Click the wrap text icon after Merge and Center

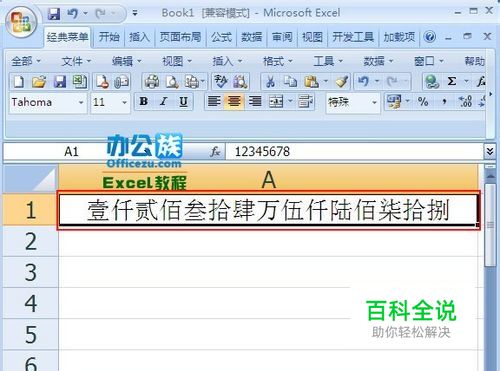coord(305,102)
